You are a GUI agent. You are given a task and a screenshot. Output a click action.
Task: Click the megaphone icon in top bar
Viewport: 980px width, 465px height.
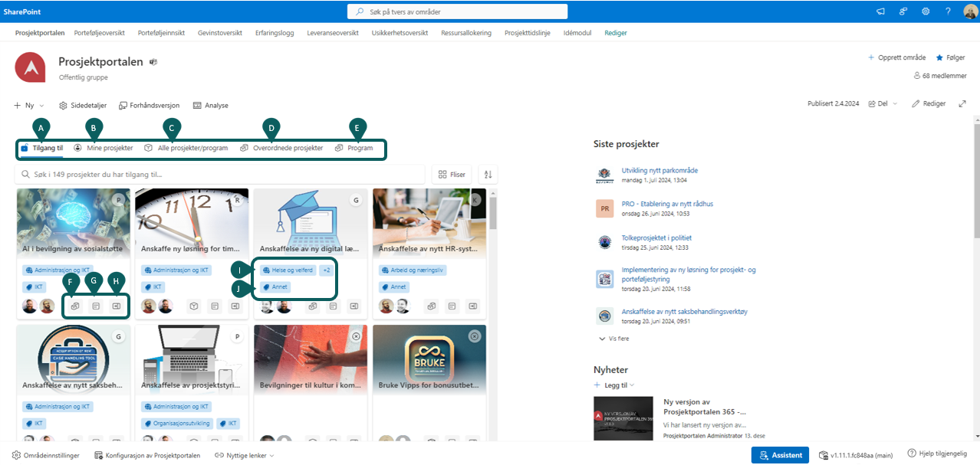point(881,11)
